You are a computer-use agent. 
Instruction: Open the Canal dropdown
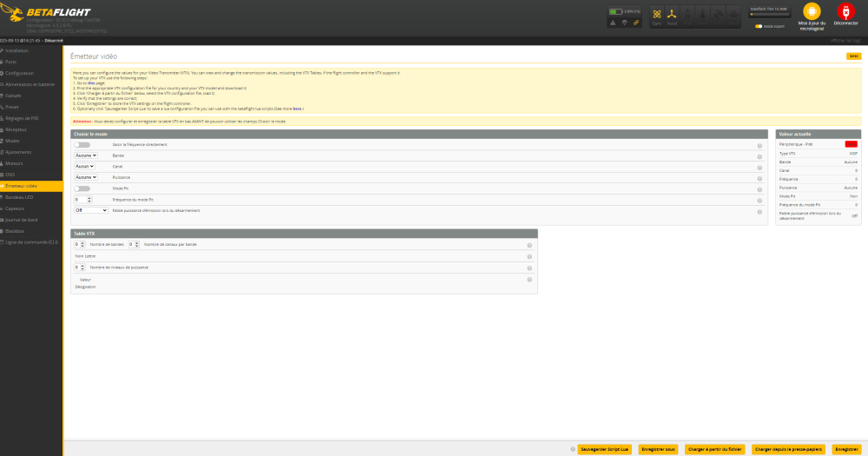[84, 166]
